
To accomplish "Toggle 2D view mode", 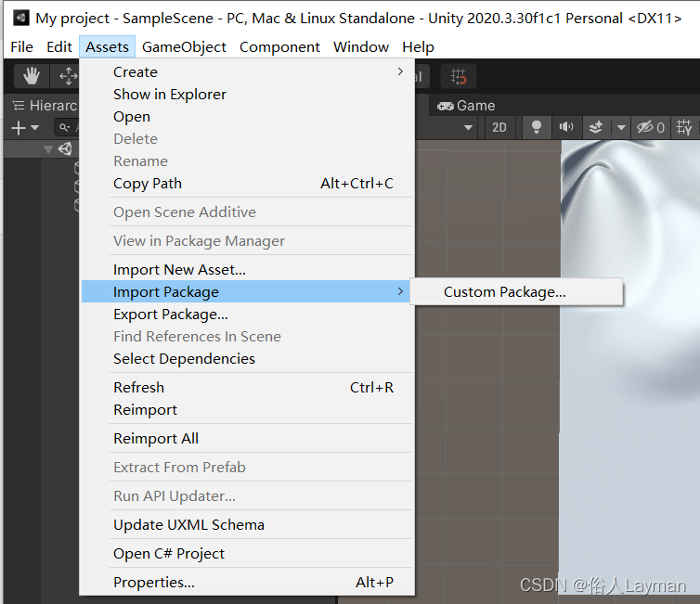I will pyautogui.click(x=499, y=128).
